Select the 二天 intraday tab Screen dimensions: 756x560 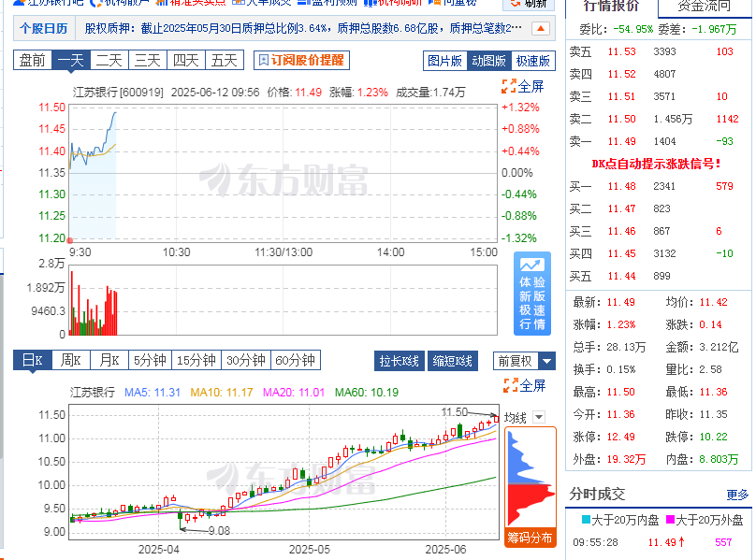109,60
